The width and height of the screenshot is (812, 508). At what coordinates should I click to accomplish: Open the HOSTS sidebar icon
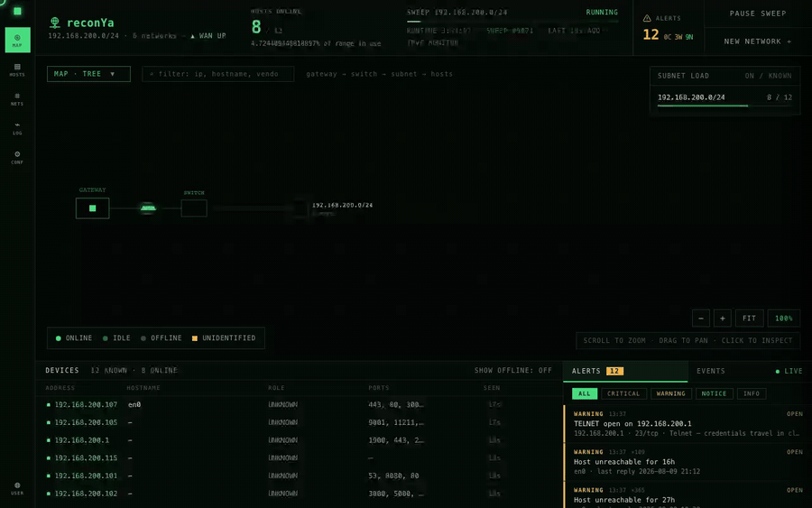pyautogui.click(x=17, y=69)
